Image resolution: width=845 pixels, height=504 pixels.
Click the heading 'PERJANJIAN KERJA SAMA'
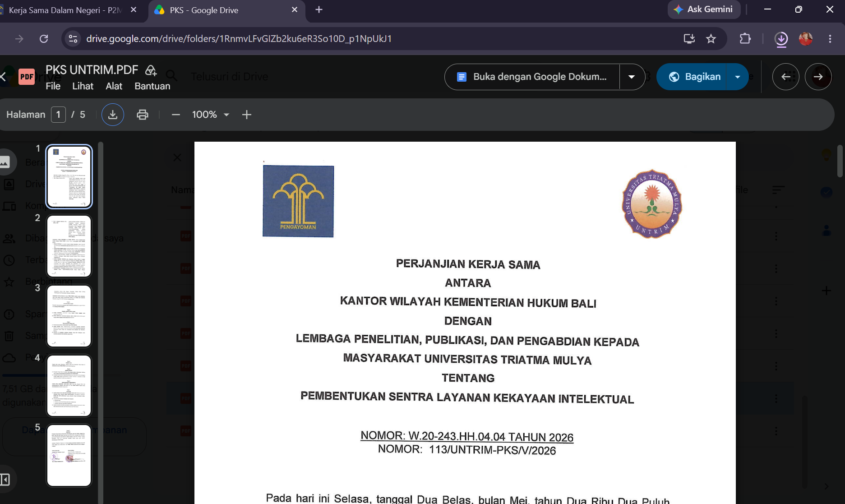click(x=468, y=264)
